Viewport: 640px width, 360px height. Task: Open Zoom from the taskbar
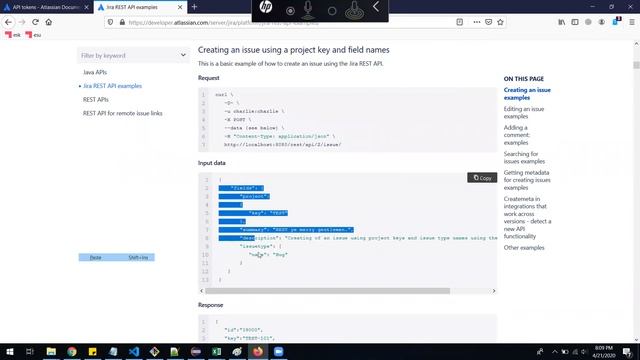click(279, 351)
